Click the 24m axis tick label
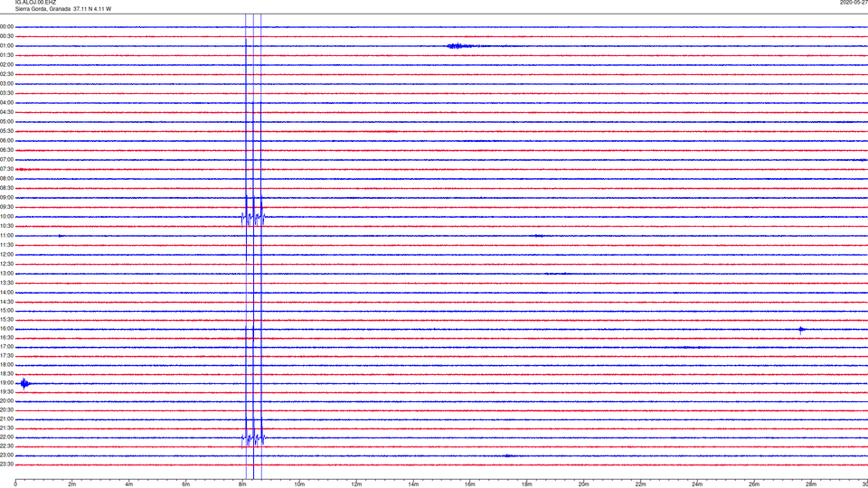 [x=697, y=484]
